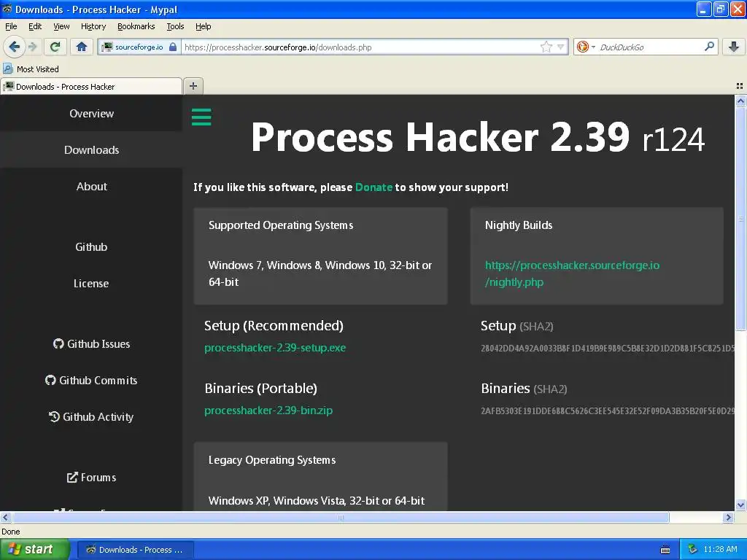This screenshot has height=560, width=747.
Task: Click the magnifier search icon
Action: coord(709,47)
